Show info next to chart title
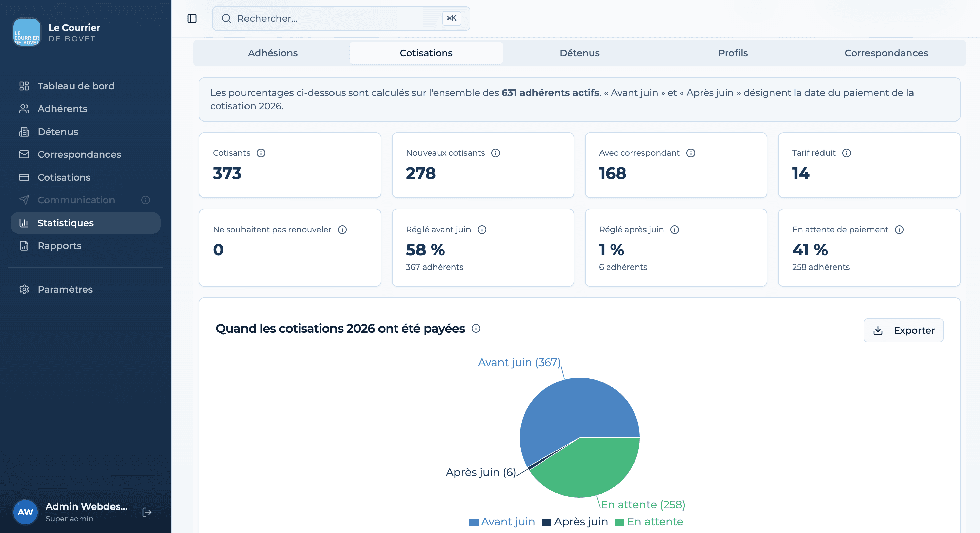The height and width of the screenshot is (533, 980). [x=476, y=328]
